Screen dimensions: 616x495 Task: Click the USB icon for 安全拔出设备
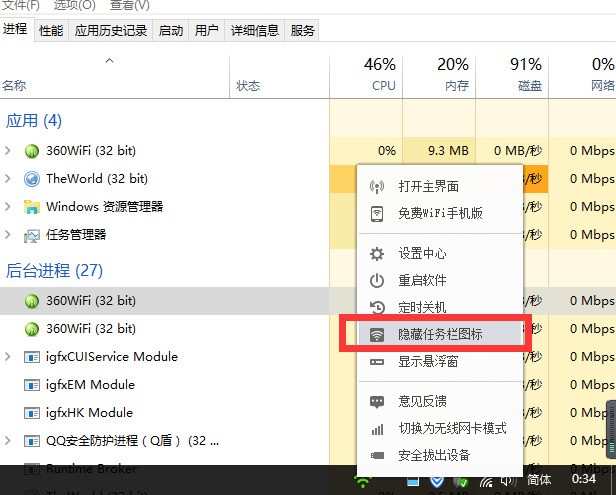[377, 455]
